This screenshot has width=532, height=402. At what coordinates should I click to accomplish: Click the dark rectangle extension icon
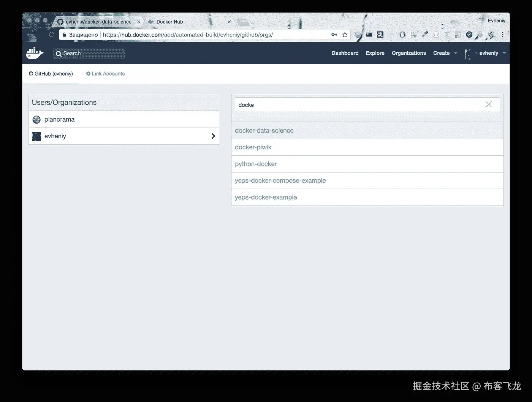tap(369, 35)
